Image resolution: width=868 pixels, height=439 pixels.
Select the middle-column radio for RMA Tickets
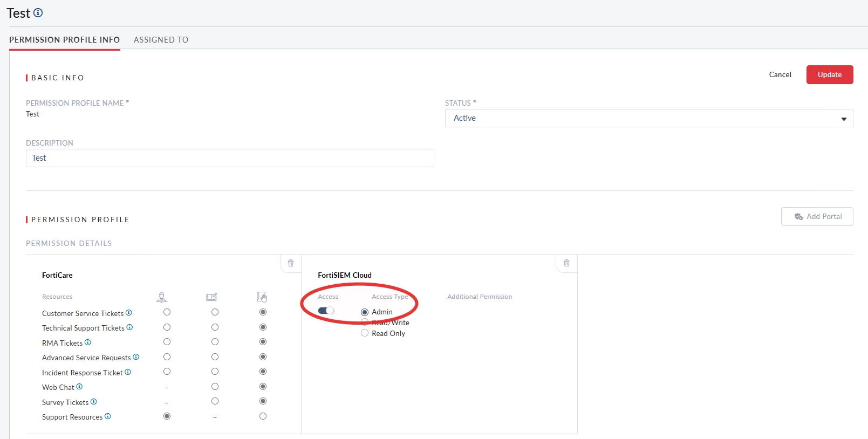click(x=215, y=342)
